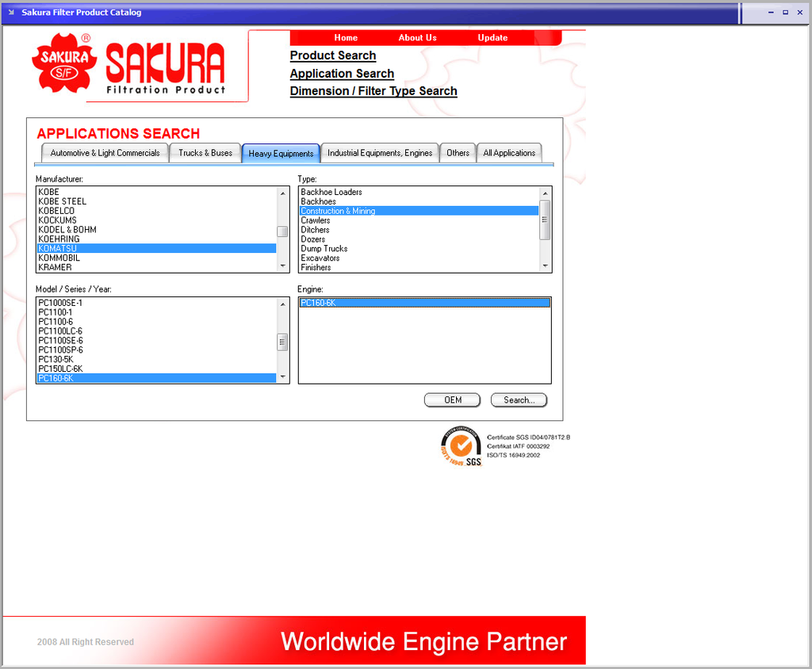The image size is (812, 669).
Task: Select PC160-6K in the Model list
Action: 157,378
